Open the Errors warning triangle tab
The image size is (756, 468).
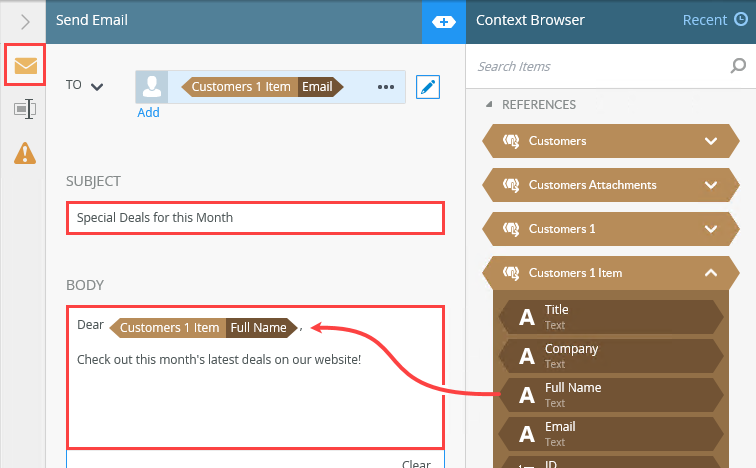point(25,153)
